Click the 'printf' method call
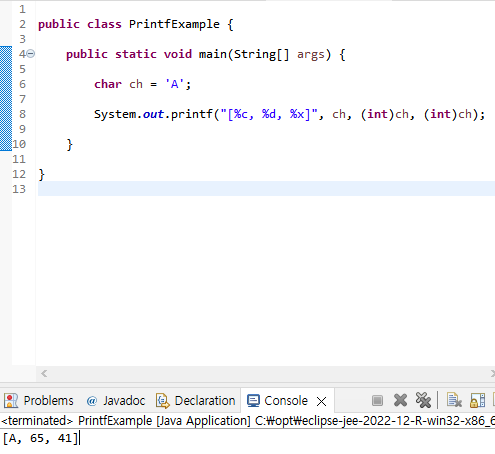Screen dimensions: 495x454 click(x=192, y=114)
